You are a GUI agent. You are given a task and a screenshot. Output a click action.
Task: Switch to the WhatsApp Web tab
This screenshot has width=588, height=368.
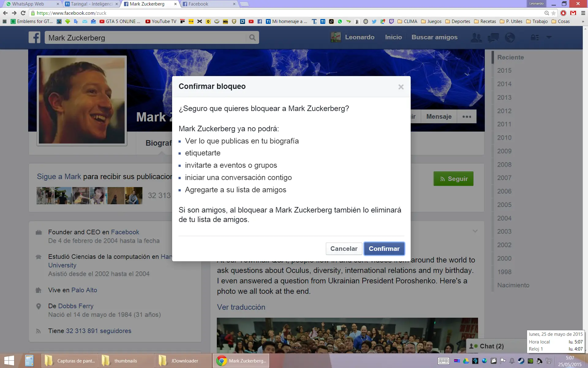pos(31,4)
